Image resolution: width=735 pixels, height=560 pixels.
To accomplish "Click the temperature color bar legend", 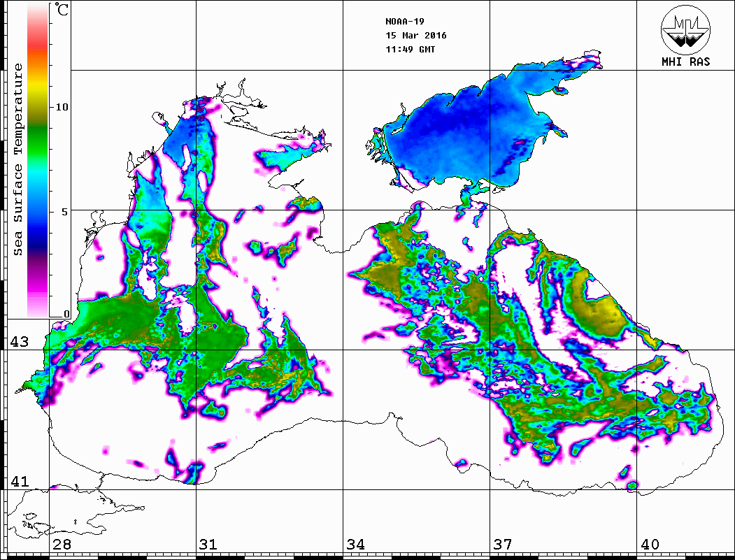I will pyautogui.click(x=38, y=160).
